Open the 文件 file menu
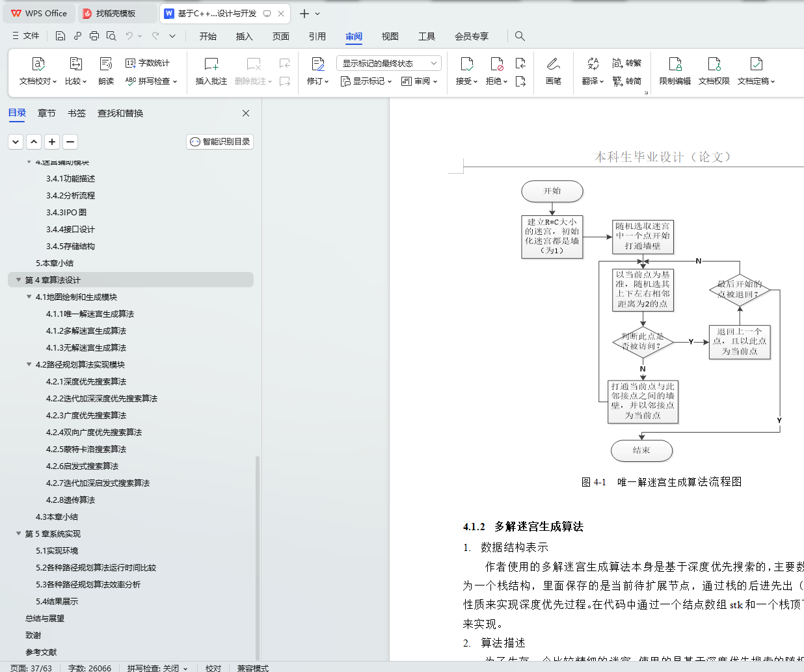Screen dimensions: 804x672 [x=26, y=36]
